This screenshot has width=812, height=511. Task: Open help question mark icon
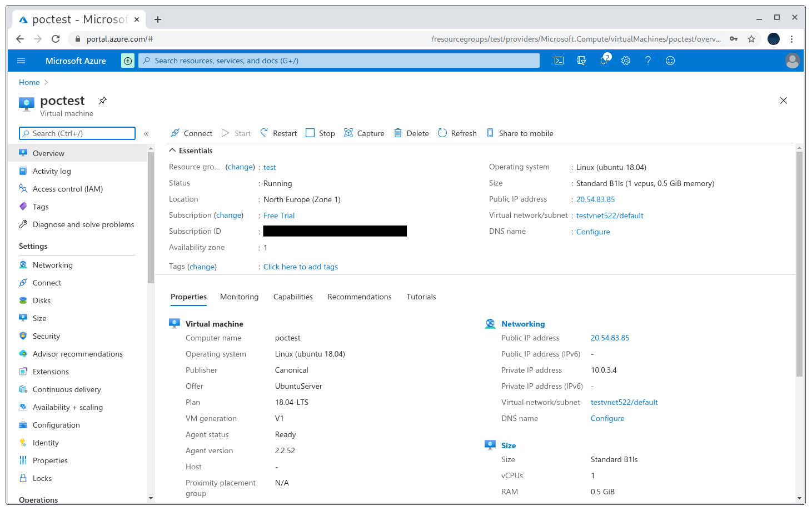[648, 61]
